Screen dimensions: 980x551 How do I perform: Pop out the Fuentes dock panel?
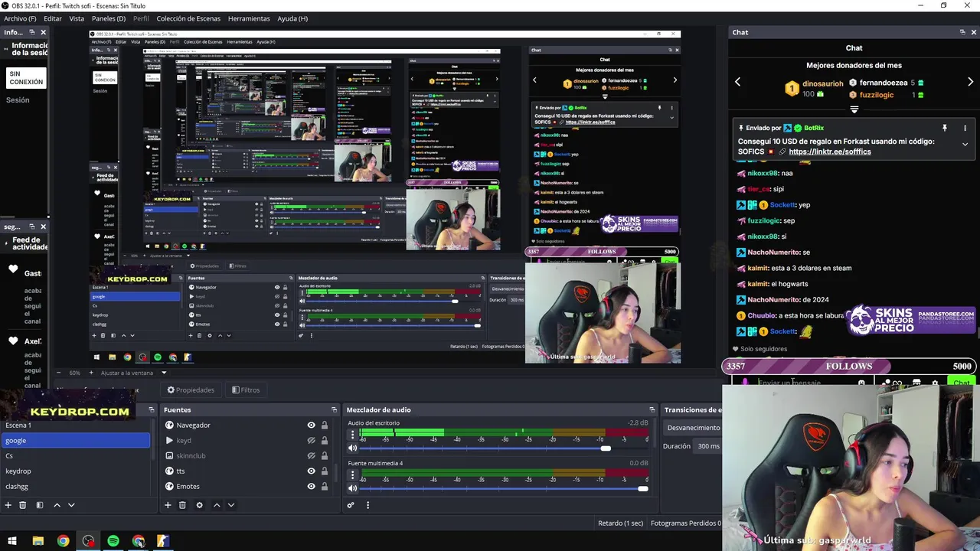tap(334, 409)
